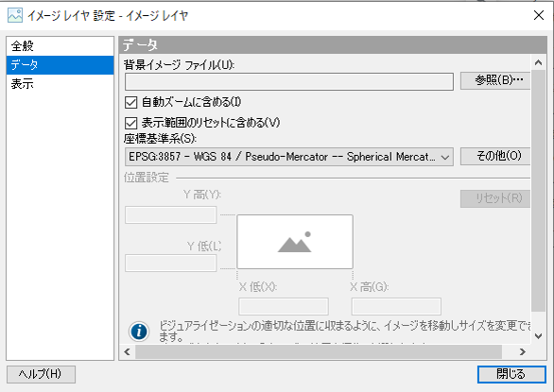Click the blue information icon

point(139,332)
